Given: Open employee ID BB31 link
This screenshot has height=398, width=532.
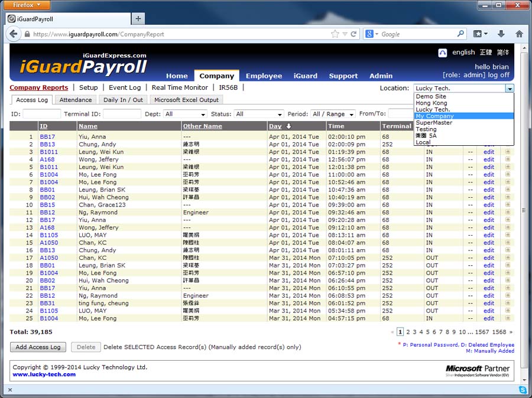Looking at the screenshot, I should coord(47,303).
